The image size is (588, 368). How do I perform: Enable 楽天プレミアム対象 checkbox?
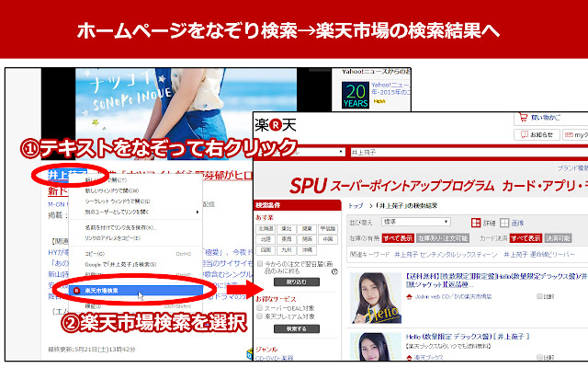tap(259, 316)
